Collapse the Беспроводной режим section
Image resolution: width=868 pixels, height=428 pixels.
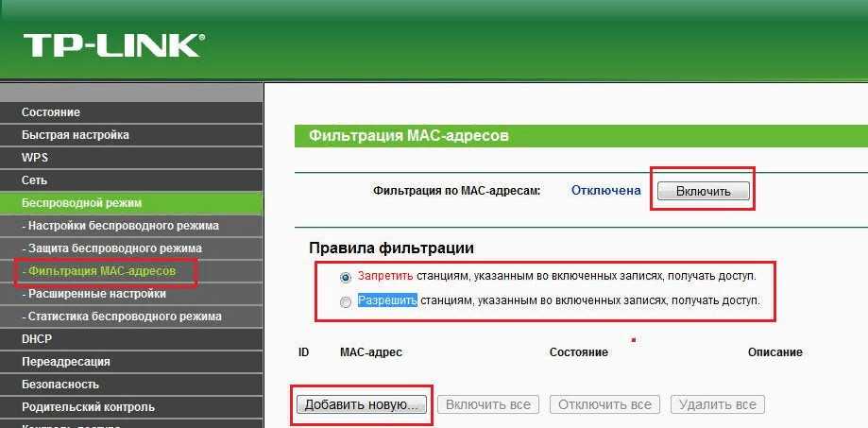(x=81, y=203)
